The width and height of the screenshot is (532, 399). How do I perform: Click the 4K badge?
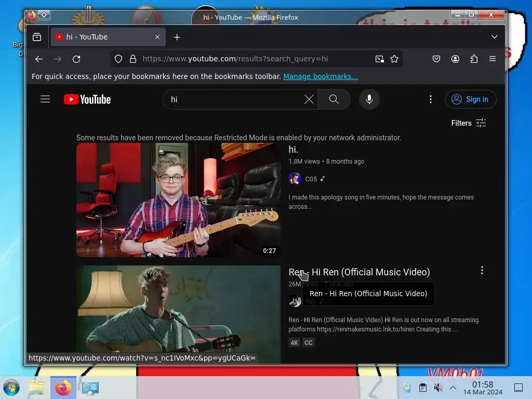coord(294,343)
